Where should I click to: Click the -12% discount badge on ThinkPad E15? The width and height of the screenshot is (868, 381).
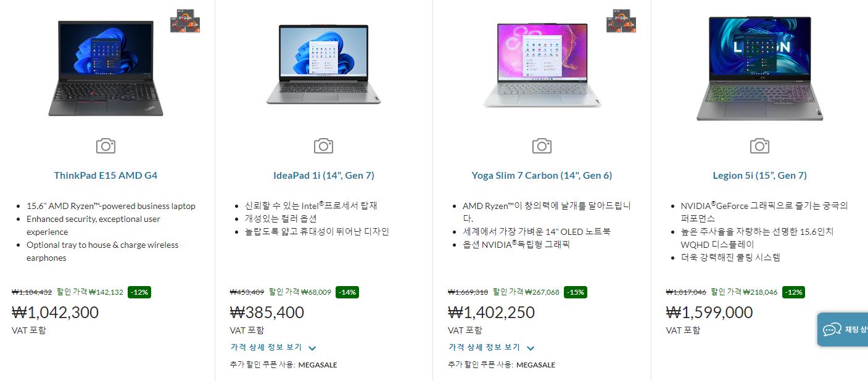tap(139, 292)
